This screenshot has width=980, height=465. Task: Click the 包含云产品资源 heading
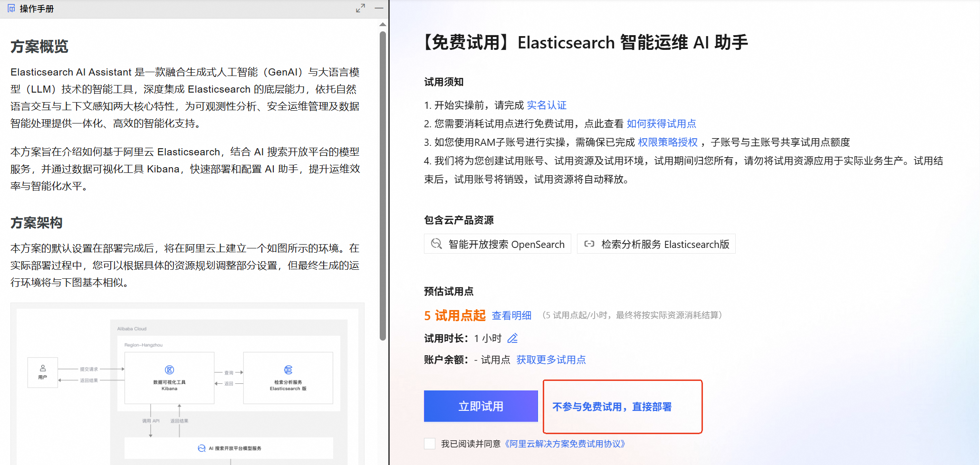click(459, 220)
